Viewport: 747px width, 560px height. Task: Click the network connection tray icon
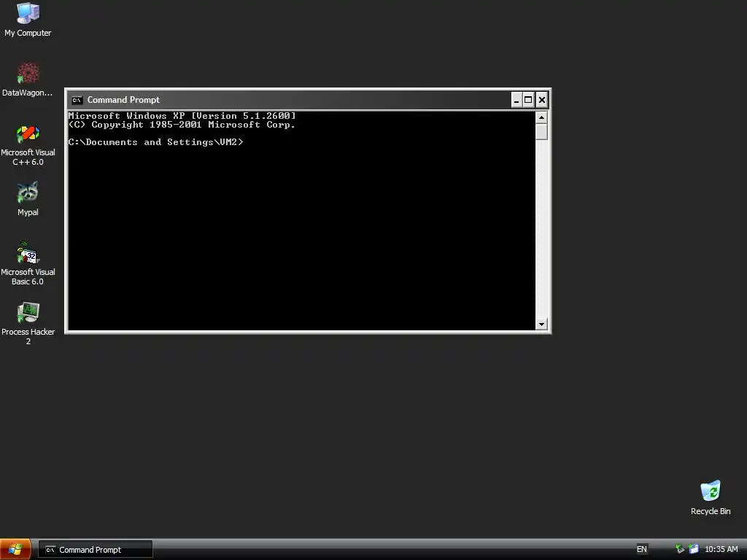pos(680,549)
